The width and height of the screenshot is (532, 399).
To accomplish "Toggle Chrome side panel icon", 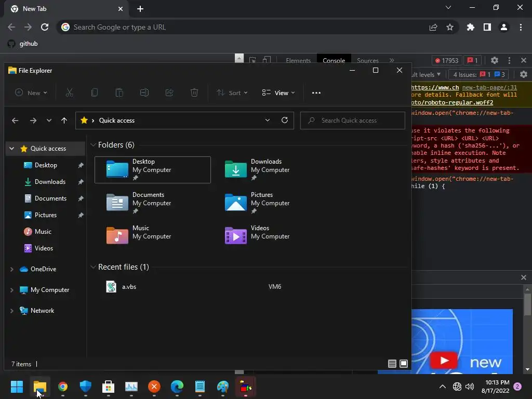I will pyautogui.click(x=487, y=27).
